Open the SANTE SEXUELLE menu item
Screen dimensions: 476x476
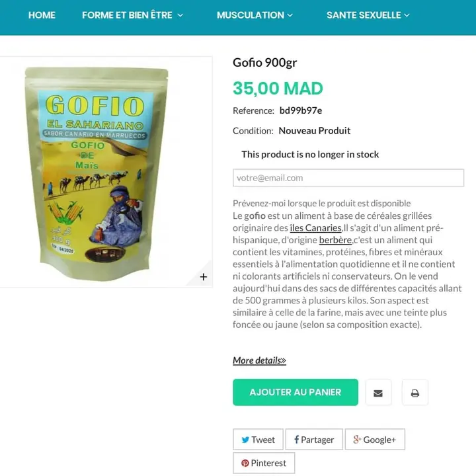(364, 15)
